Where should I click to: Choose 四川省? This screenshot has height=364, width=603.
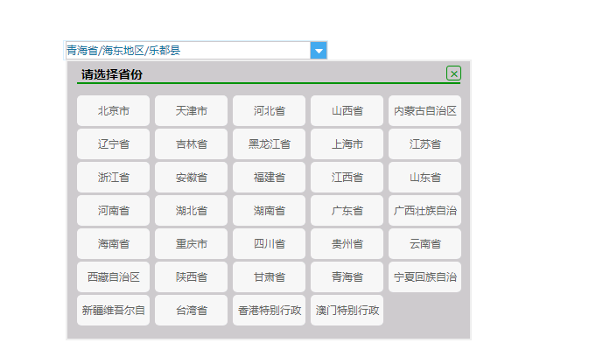(x=270, y=244)
